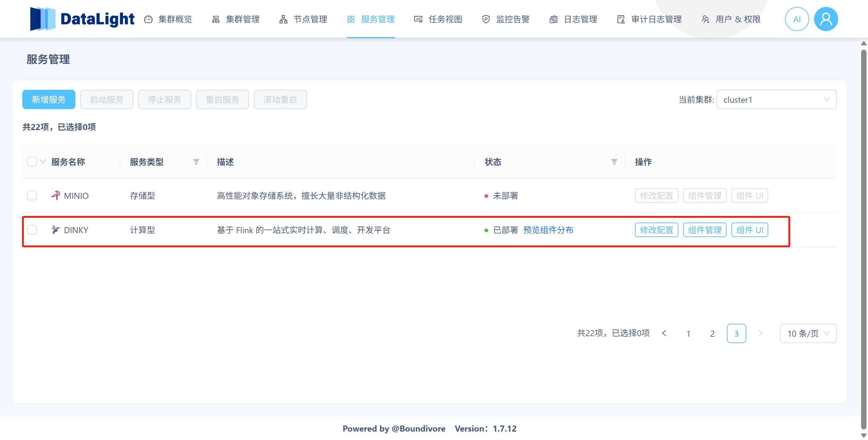Open 预览组件分布 link for DINKY

[x=548, y=230]
